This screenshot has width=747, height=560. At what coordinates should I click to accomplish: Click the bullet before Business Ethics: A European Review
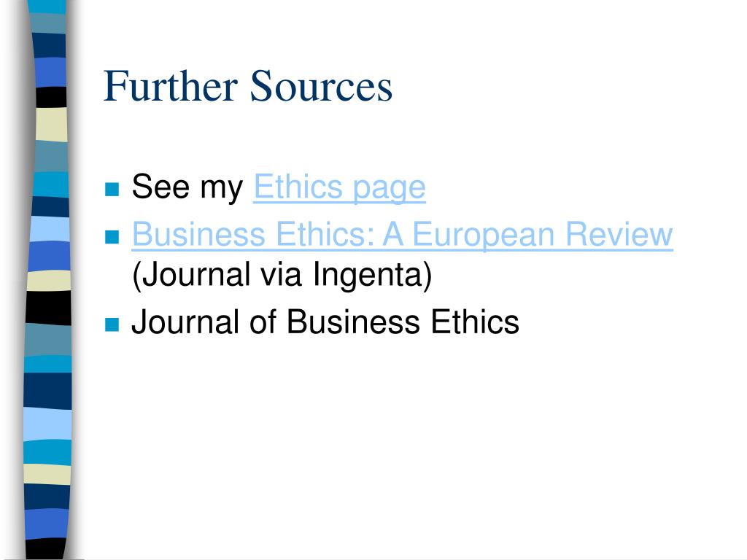tap(112, 237)
